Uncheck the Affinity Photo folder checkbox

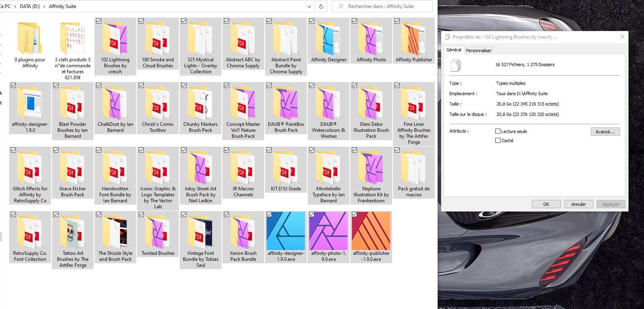tap(355, 21)
